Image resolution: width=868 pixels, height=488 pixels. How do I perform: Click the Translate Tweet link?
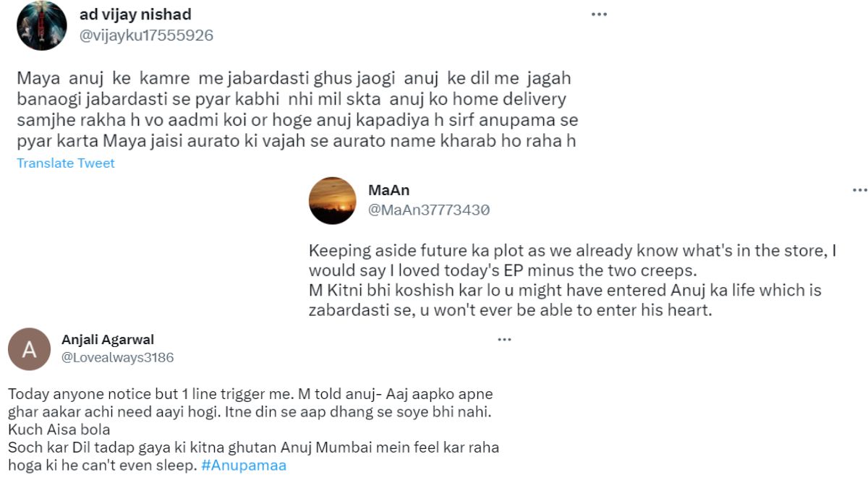click(x=65, y=163)
